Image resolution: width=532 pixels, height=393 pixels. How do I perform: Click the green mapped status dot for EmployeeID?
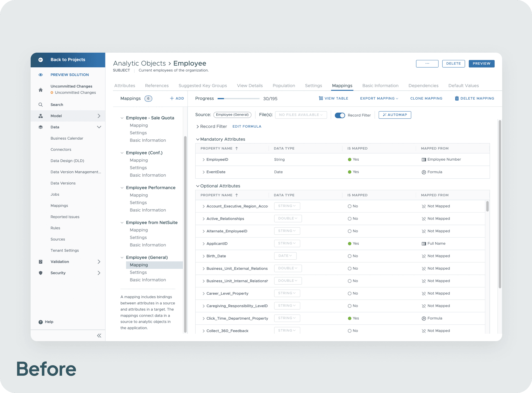[x=349, y=160]
